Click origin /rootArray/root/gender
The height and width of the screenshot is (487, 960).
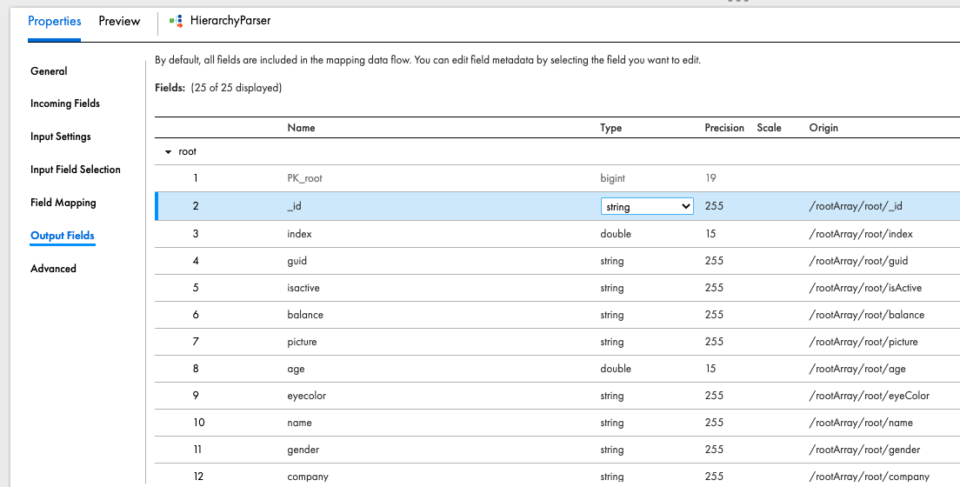tap(864, 450)
